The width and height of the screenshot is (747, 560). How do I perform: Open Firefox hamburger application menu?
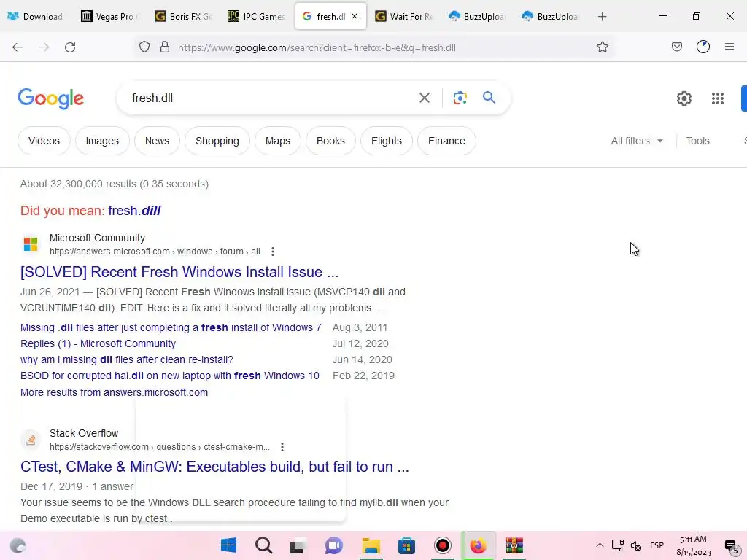(729, 47)
